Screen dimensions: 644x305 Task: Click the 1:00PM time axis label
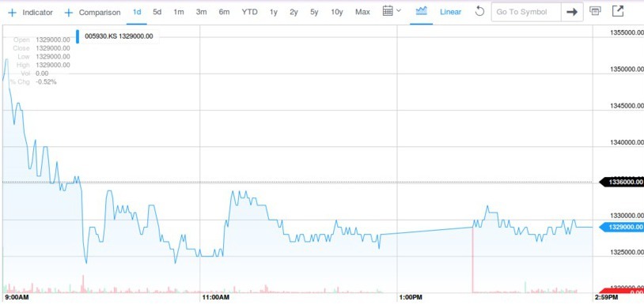pyautogui.click(x=411, y=297)
